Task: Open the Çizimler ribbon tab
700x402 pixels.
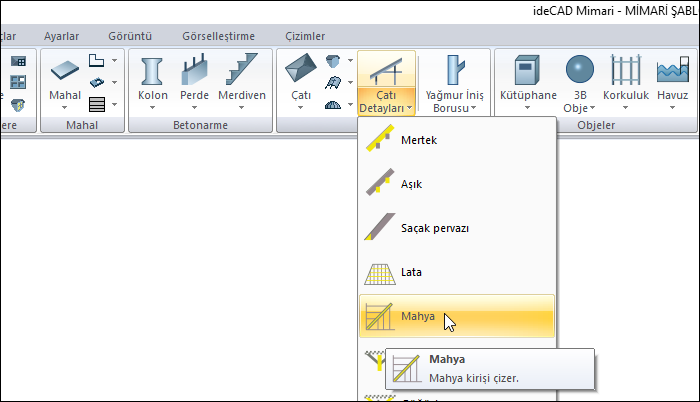Action: pos(305,36)
